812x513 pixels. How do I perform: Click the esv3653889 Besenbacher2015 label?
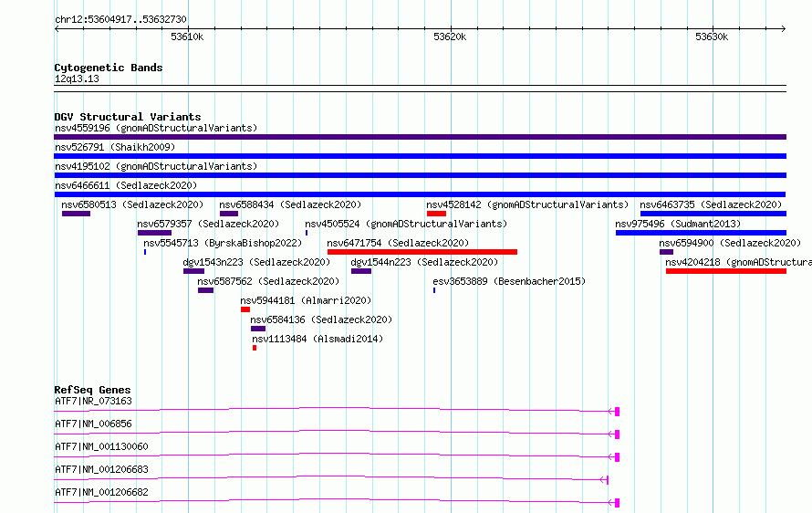point(509,281)
